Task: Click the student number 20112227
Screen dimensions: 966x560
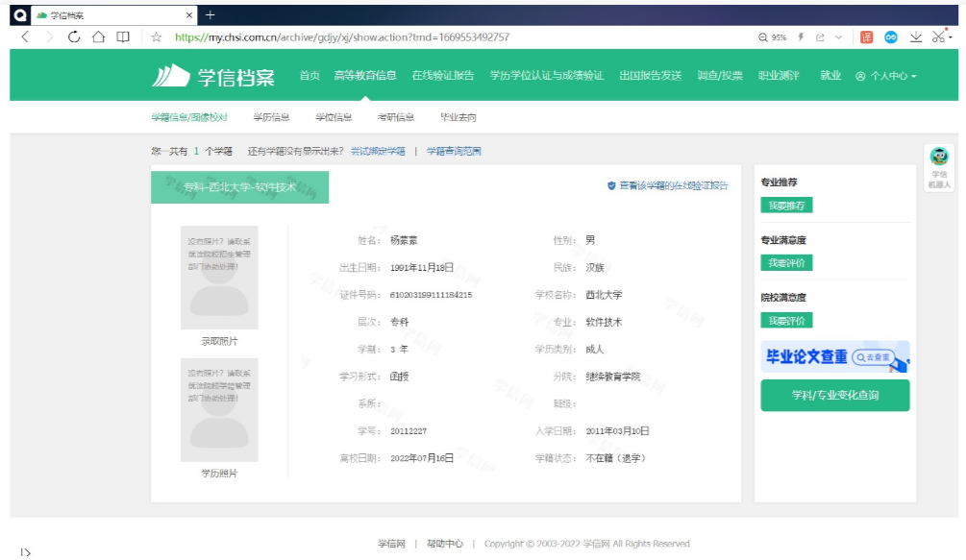Action: click(x=409, y=431)
